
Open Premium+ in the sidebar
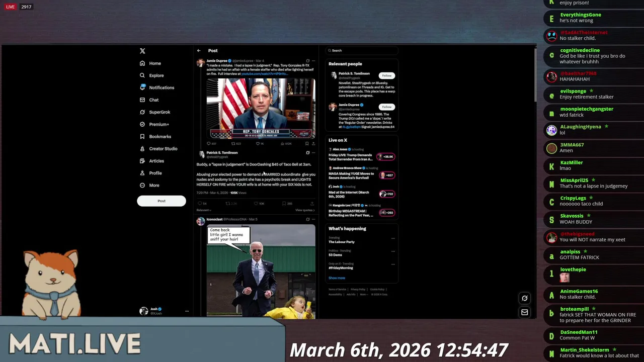[x=154, y=124]
